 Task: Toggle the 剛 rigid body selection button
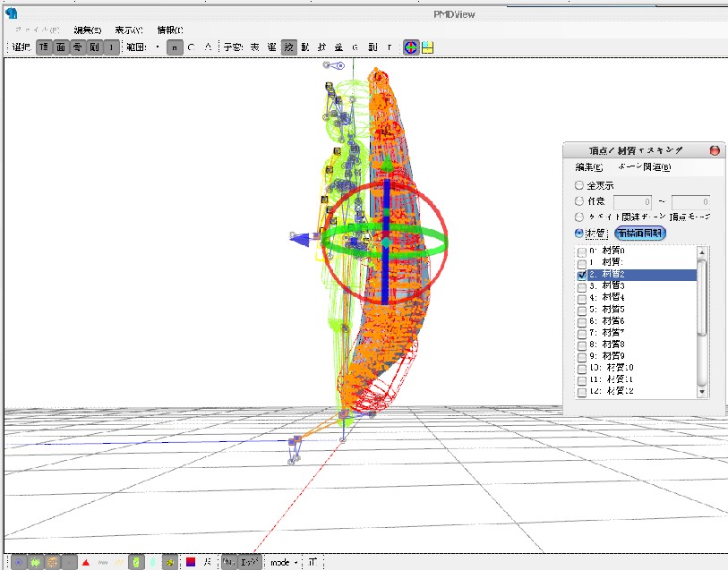(x=95, y=47)
